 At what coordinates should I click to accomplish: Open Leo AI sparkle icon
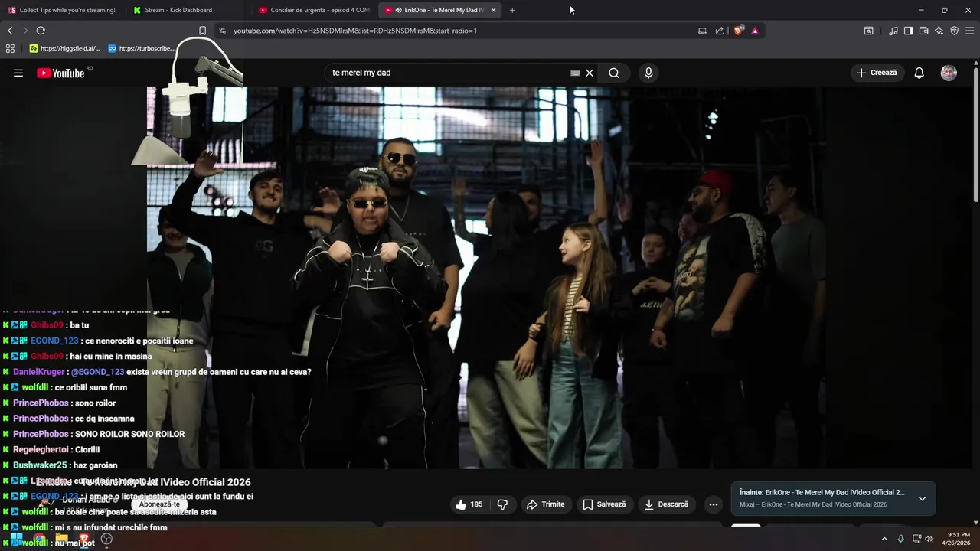tap(939, 31)
